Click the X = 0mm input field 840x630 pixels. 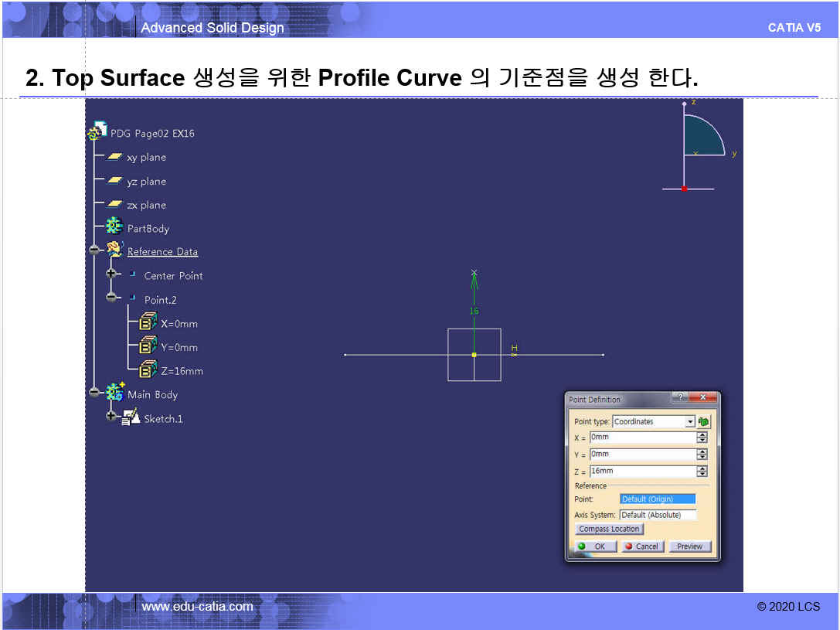click(642, 438)
